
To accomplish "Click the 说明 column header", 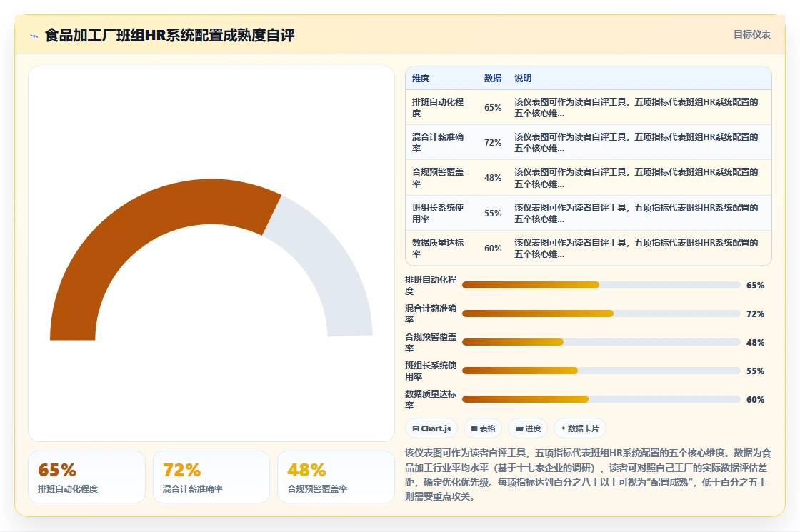I will [522, 78].
